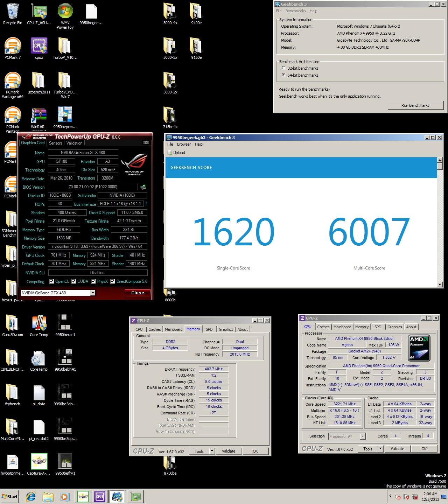Toggle the OpenCL checkbox in GPU-Z

52,281
